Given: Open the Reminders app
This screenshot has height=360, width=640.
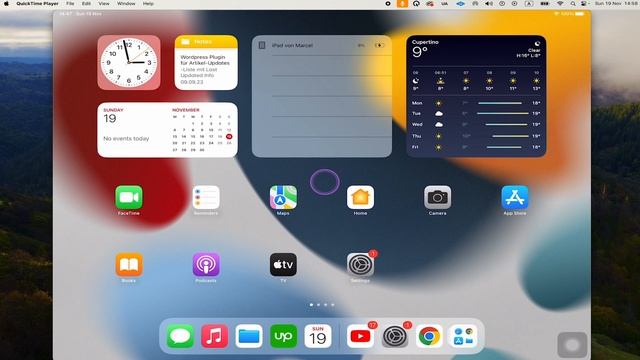Looking at the screenshot, I should (206, 198).
